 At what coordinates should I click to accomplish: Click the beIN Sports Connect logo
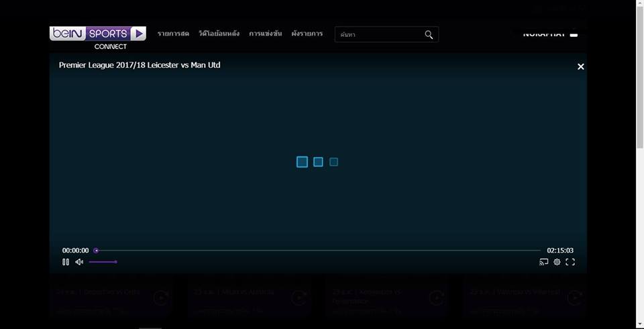click(x=98, y=38)
